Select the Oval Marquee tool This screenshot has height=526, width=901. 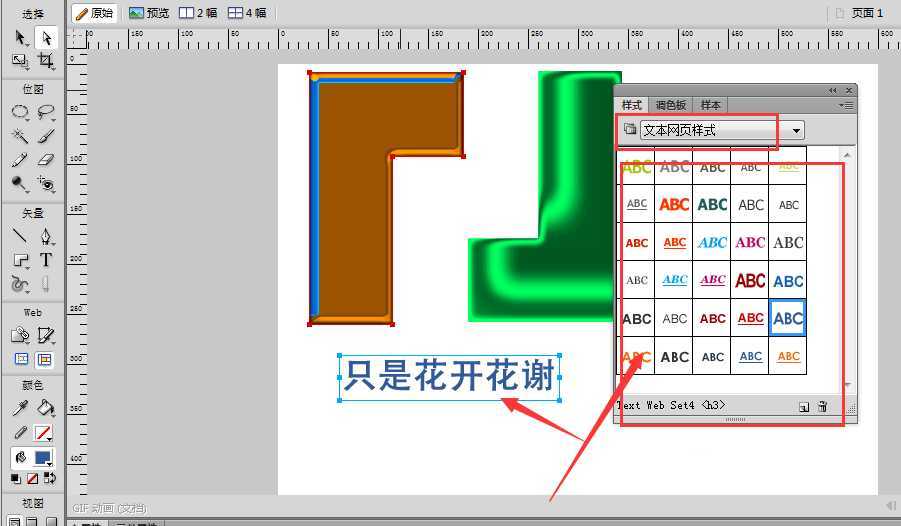[x=21, y=112]
